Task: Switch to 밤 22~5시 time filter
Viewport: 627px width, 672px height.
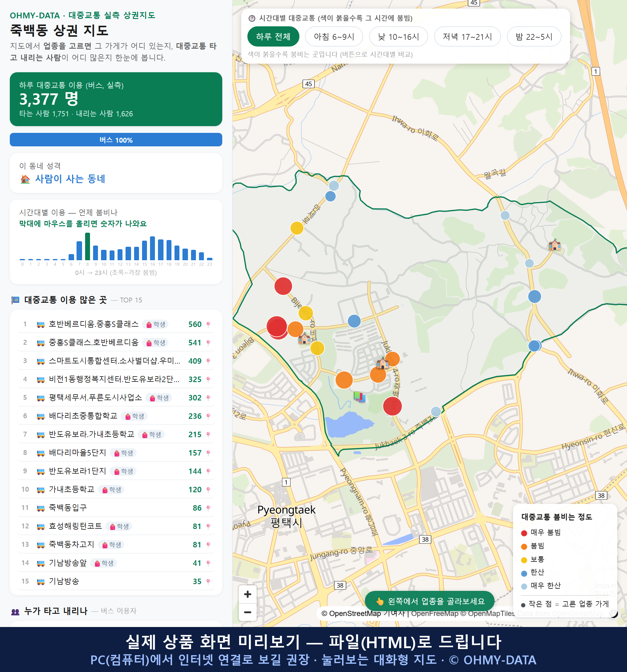Action: [x=534, y=36]
